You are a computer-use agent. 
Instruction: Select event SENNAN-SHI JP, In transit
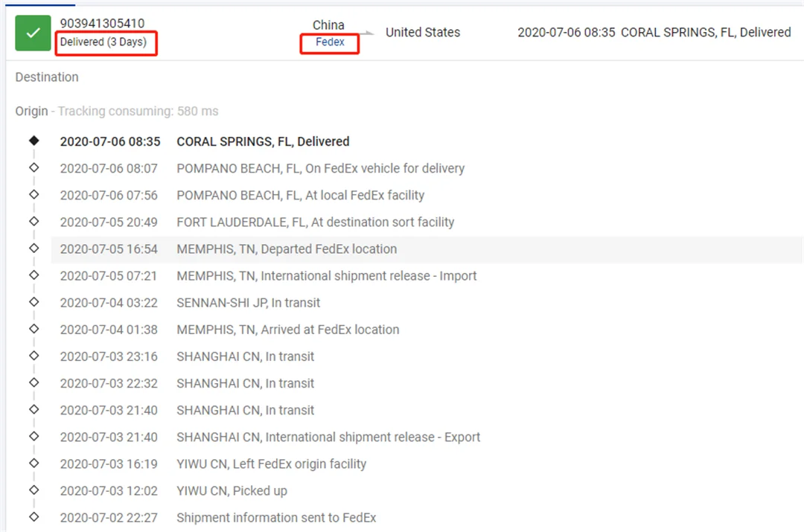248,303
